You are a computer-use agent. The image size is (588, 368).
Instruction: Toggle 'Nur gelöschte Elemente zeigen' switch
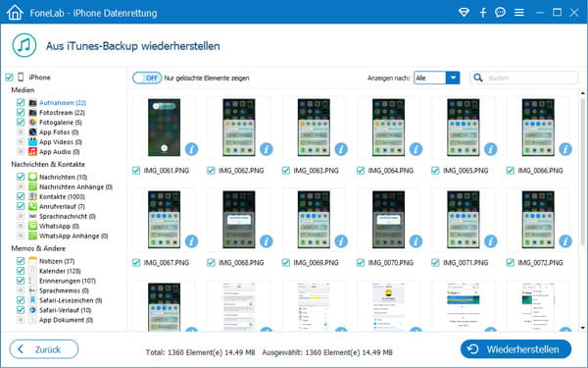[x=147, y=78]
